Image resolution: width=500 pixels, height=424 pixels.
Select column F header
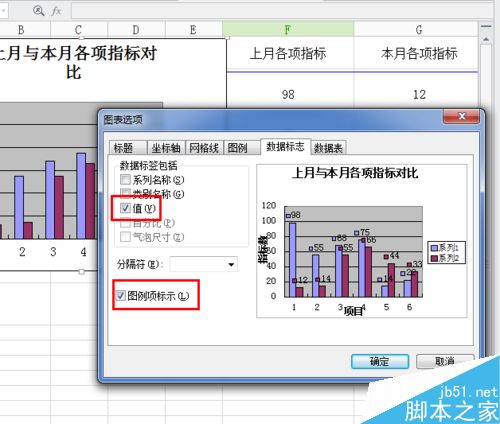pos(288,29)
